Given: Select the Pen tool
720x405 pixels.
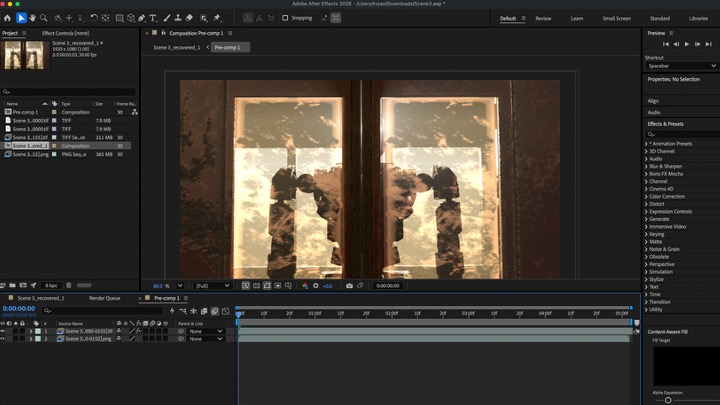Looking at the screenshot, I should pos(142,18).
